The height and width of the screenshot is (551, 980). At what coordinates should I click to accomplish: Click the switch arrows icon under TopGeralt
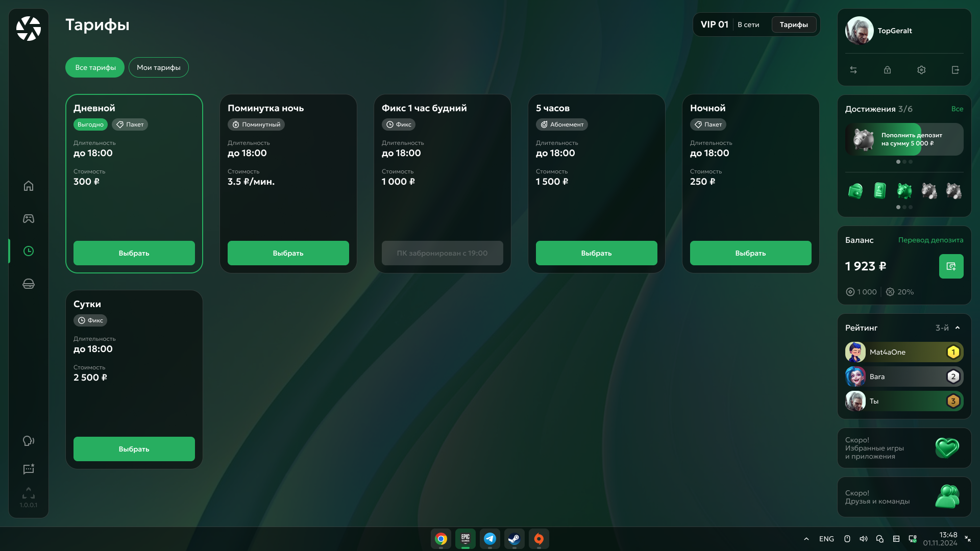coord(853,70)
